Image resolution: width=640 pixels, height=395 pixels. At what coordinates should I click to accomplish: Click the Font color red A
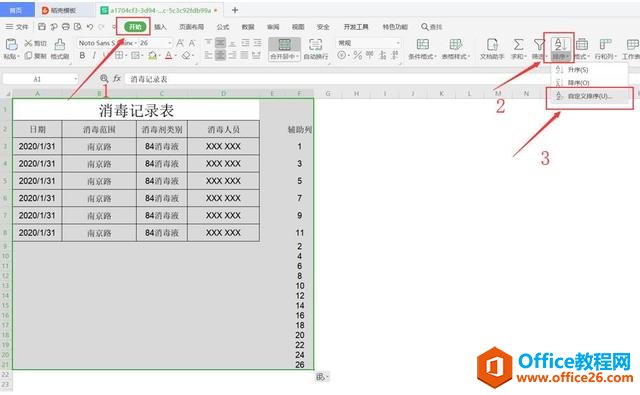(x=169, y=55)
